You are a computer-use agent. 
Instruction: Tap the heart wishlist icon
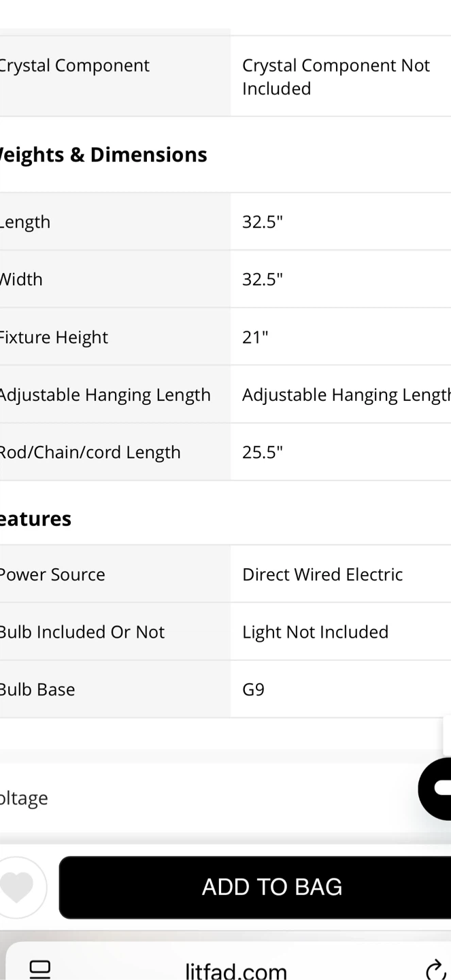18,887
